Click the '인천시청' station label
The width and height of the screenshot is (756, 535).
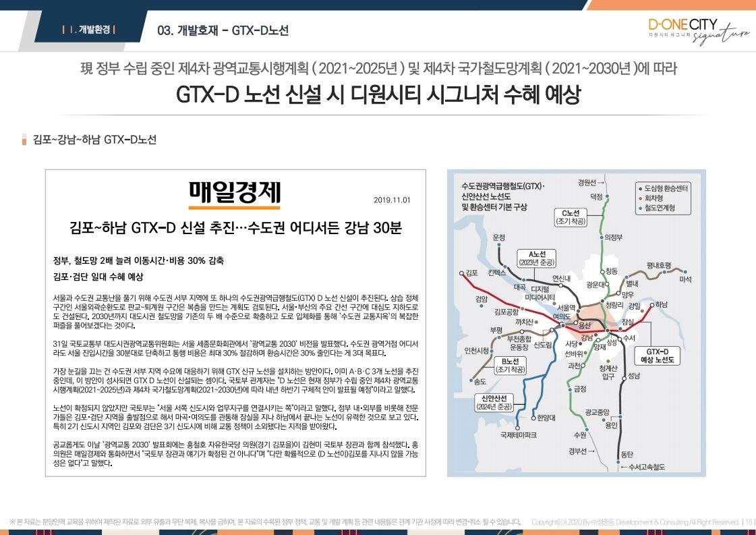tap(476, 350)
